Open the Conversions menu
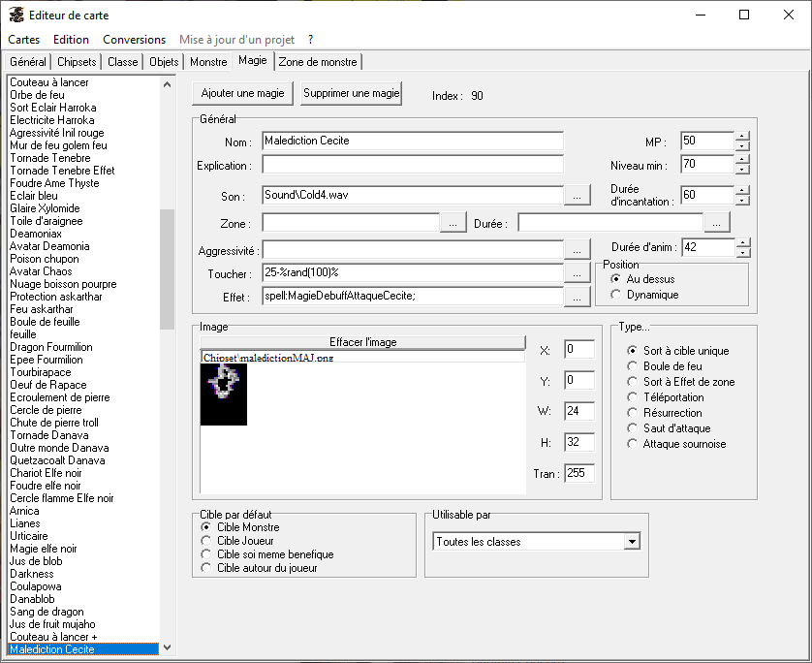 coord(135,40)
